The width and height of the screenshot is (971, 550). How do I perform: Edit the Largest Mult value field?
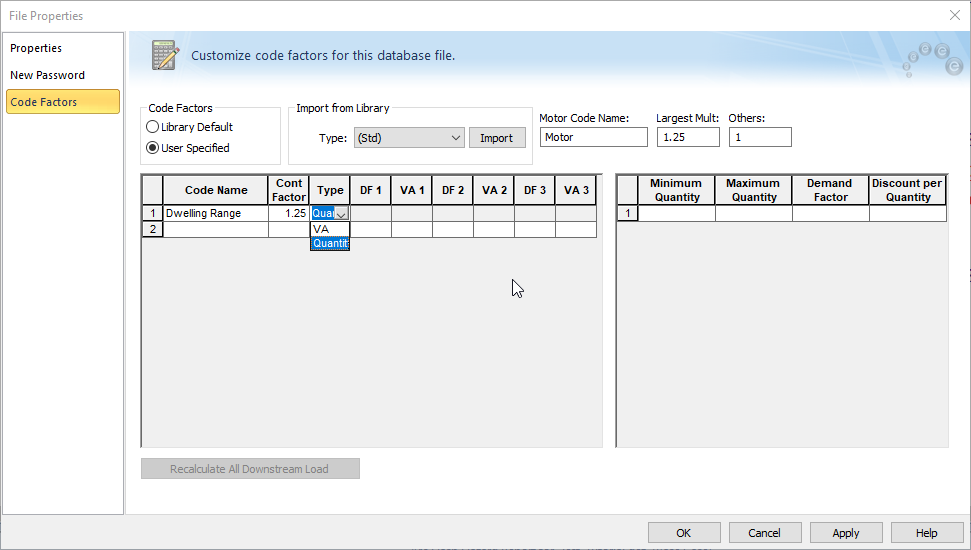coord(687,137)
